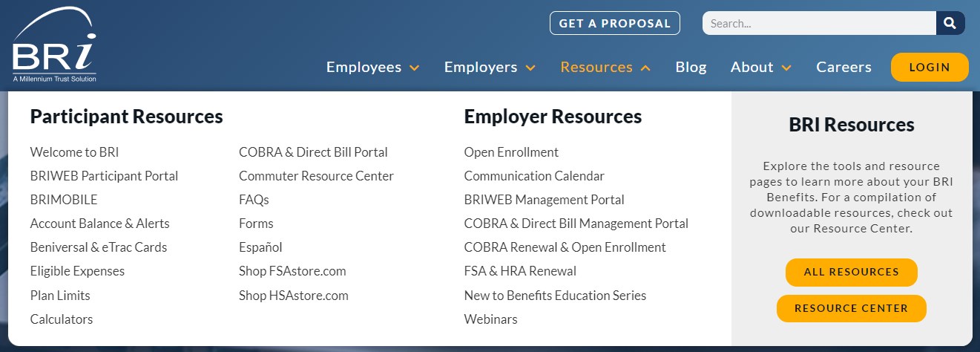Screen dimensions: 980x352
Task: Open the Welcome to BRI link
Action: click(x=74, y=152)
